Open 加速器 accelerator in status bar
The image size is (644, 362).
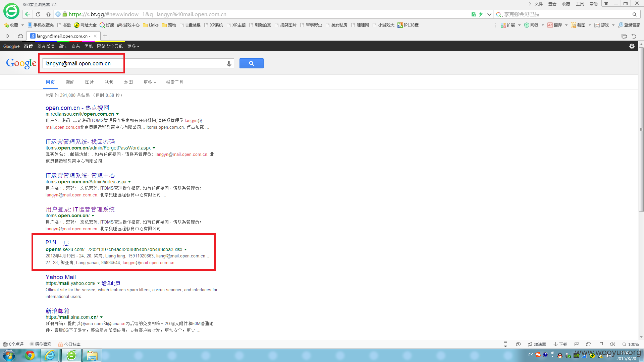pos(537,344)
